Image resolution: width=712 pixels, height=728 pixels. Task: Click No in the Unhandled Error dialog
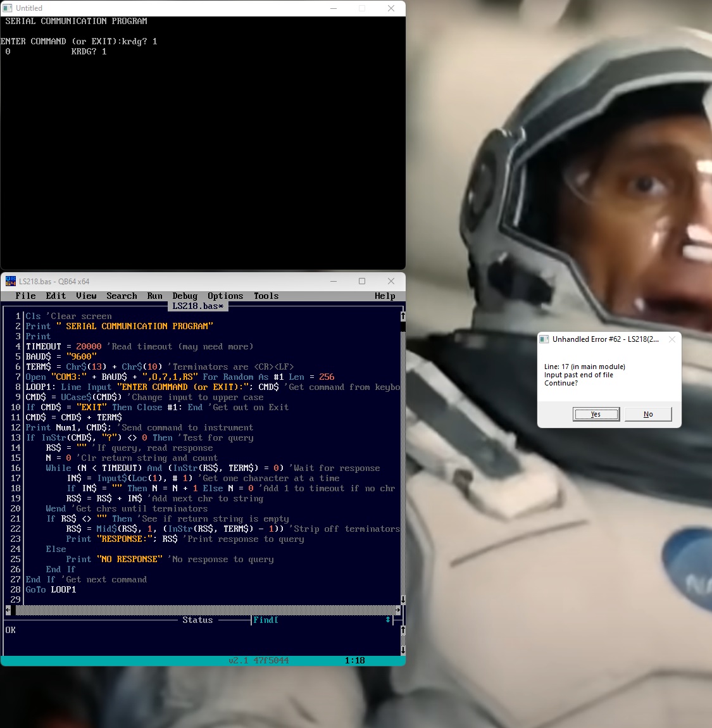(648, 414)
